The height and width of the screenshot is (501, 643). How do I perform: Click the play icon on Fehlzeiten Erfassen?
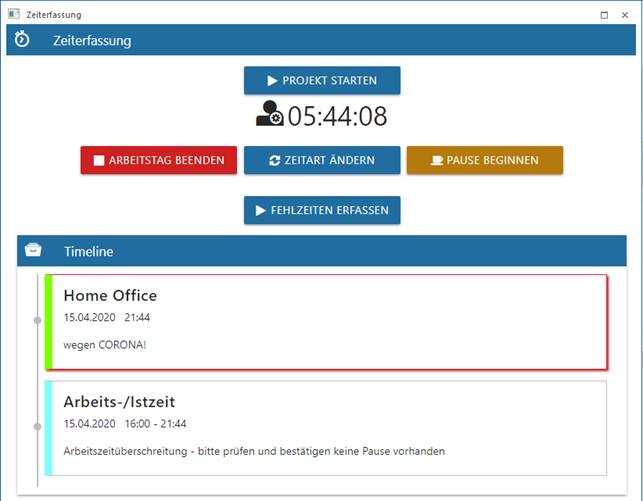click(262, 210)
